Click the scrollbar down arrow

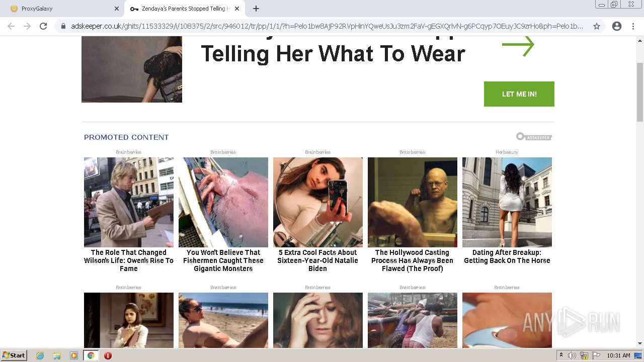click(x=640, y=344)
